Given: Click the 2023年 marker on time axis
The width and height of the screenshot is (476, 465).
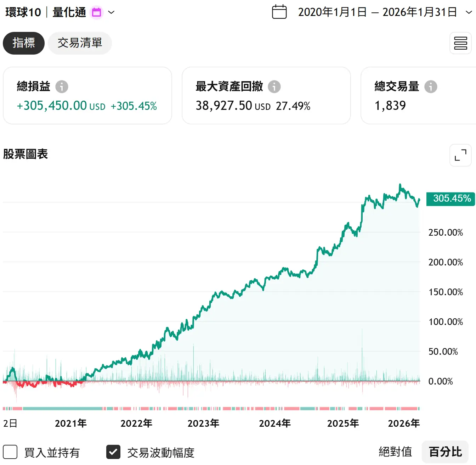Looking at the screenshot, I should pyautogui.click(x=203, y=423).
